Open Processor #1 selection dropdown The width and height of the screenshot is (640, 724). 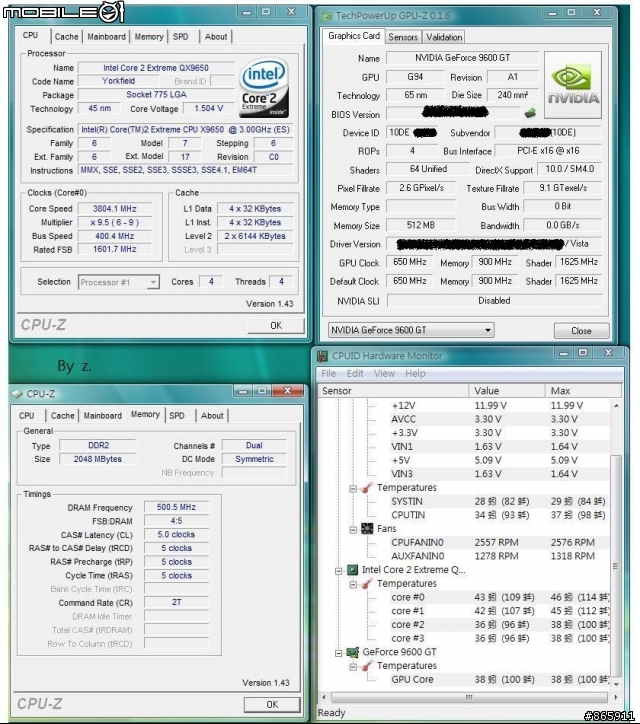point(153,282)
